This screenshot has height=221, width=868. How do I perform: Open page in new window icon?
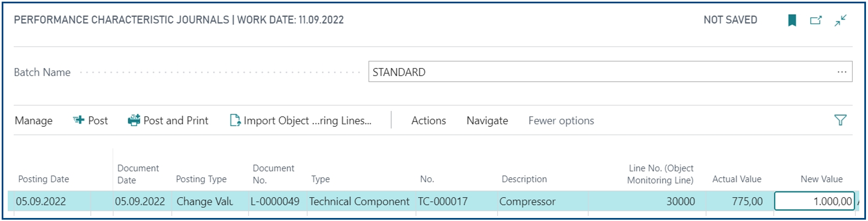(816, 20)
